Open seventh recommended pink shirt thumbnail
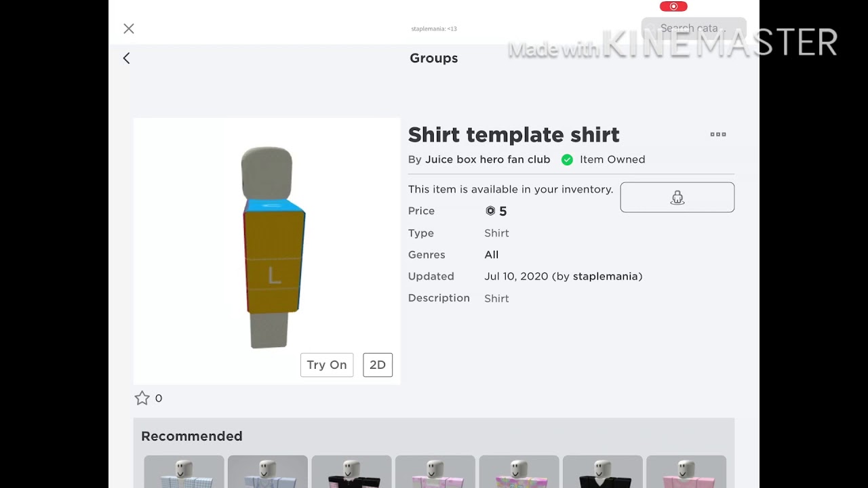 click(x=686, y=472)
